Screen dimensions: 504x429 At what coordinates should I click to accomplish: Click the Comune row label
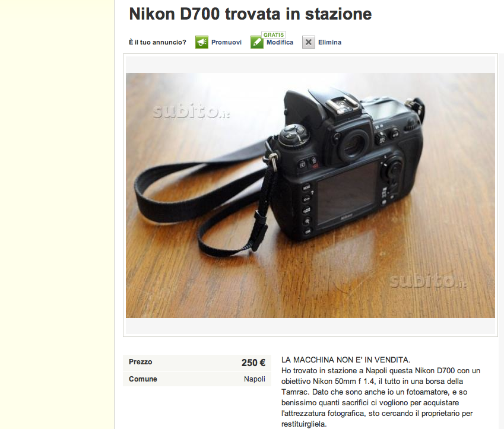[142, 379]
